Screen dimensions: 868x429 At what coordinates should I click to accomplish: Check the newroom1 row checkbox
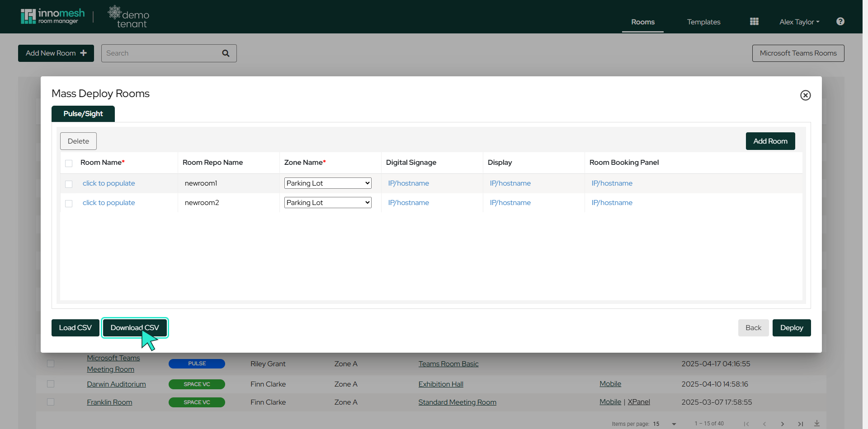tap(69, 184)
